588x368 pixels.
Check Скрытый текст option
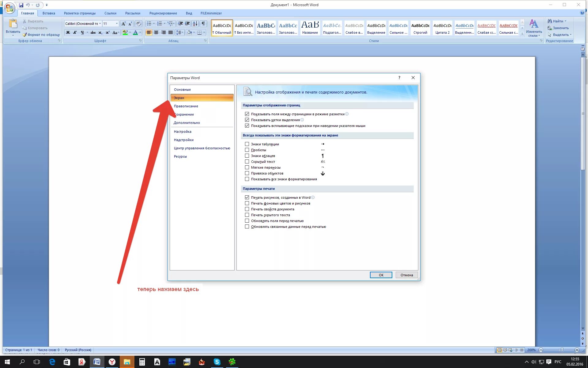pos(247,162)
